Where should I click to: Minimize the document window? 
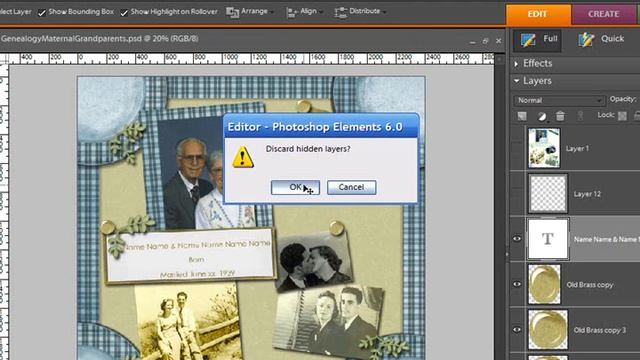point(472,41)
